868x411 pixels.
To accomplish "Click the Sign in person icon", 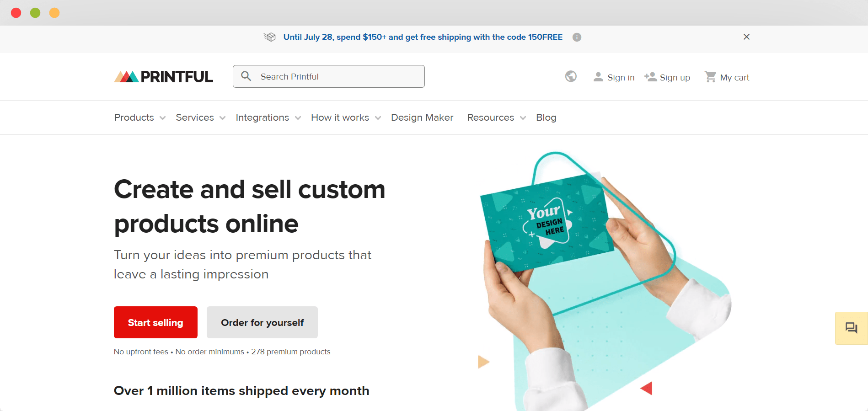I will pos(598,77).
